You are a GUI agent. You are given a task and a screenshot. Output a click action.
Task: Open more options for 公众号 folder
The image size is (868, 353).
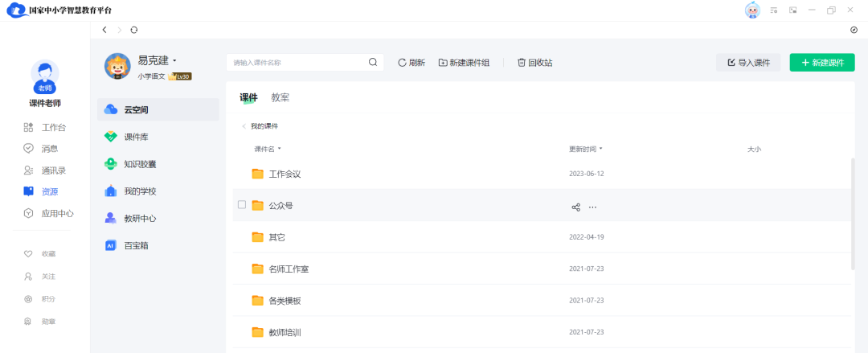point(593,207)
